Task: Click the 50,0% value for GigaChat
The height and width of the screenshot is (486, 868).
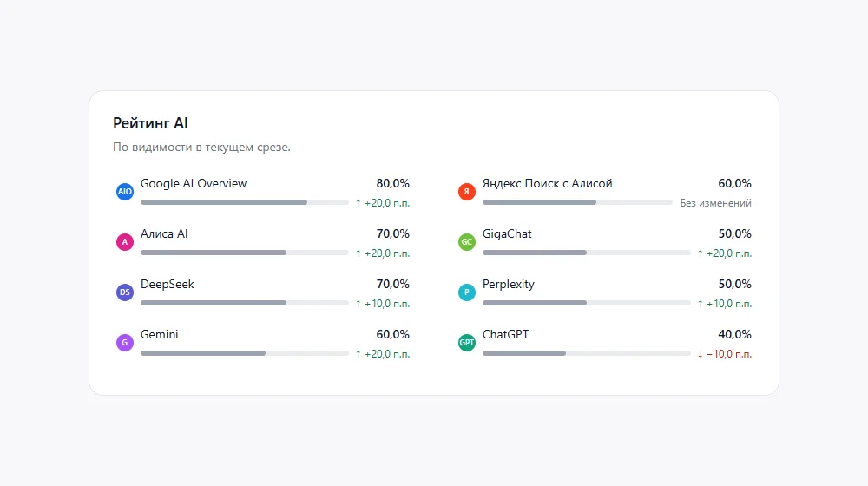Action: [x=734, y=234]
